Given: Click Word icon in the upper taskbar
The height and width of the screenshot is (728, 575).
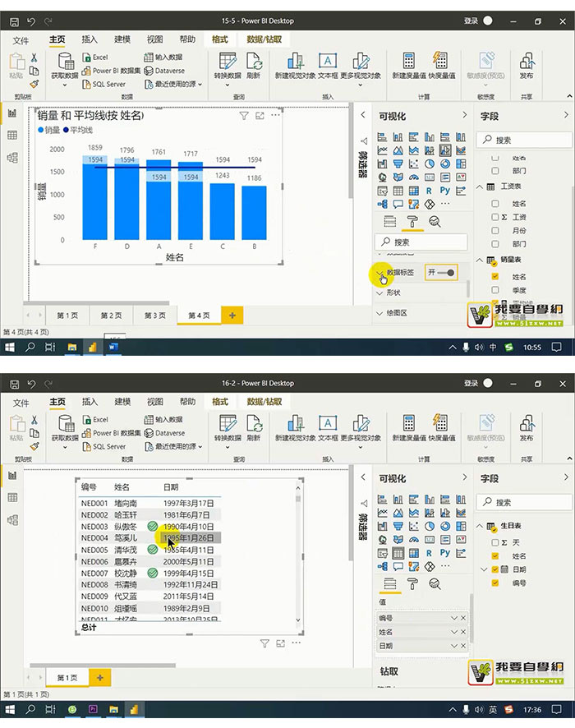Looking at the screenshot, I should [113, 347].
